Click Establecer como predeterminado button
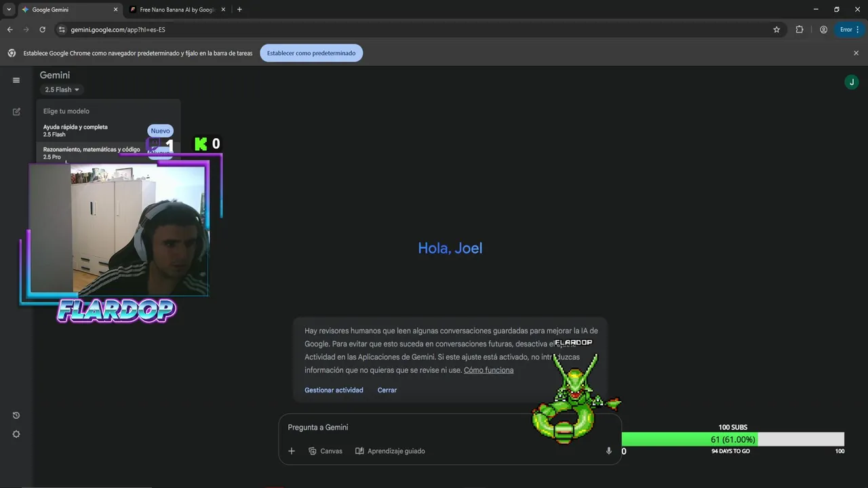The width and height of the screenshot is (868, 488). point(311,53)
